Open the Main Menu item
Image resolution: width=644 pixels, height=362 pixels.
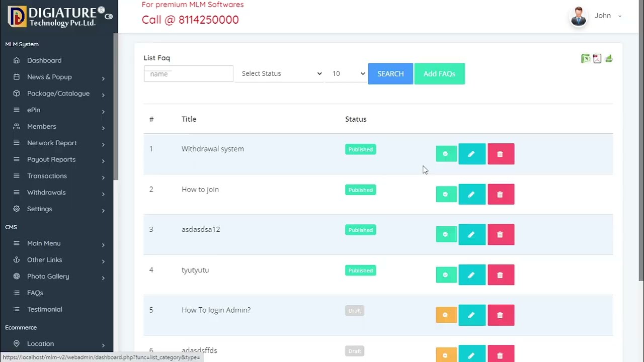44,243
